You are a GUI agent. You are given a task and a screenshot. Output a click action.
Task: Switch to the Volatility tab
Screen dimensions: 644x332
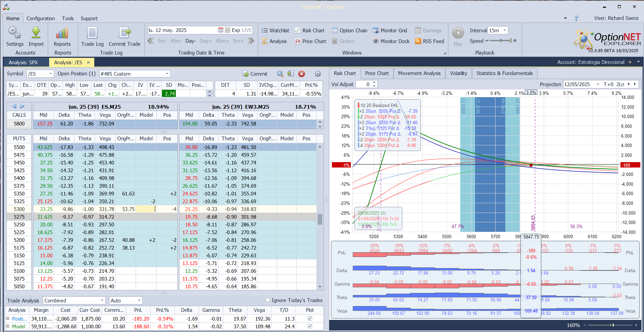459,73
